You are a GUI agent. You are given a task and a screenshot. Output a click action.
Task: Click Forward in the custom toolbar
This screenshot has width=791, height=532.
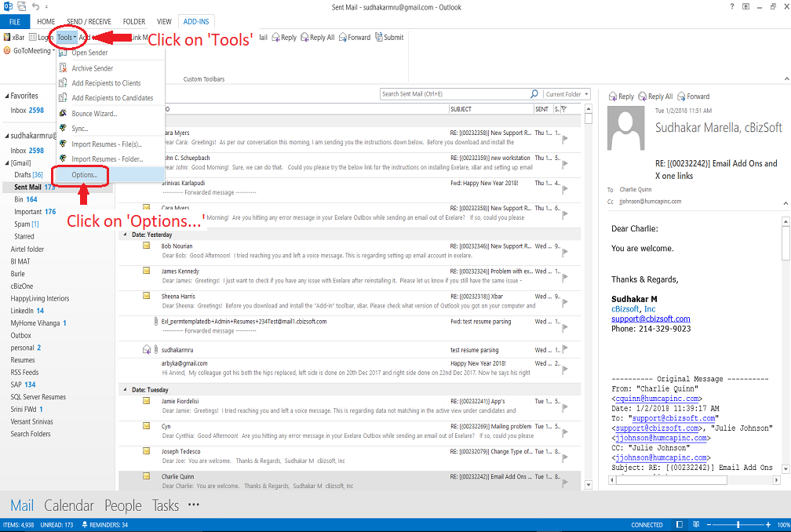click(355, 38)
